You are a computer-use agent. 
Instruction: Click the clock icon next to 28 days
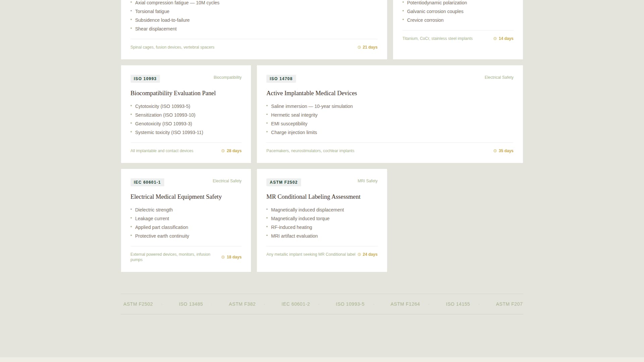point(223,151)
